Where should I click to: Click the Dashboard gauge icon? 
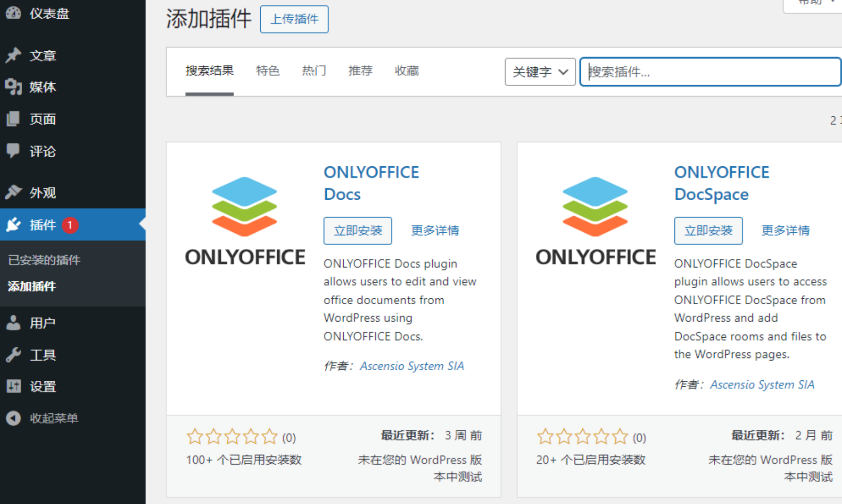[x=13, y=13]
